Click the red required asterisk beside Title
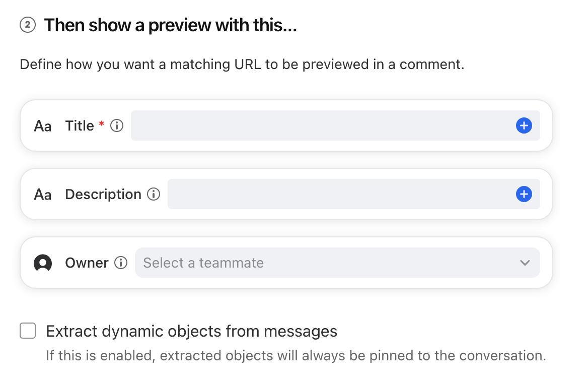This screenshot has height=382, width=588. coord(101,123)
